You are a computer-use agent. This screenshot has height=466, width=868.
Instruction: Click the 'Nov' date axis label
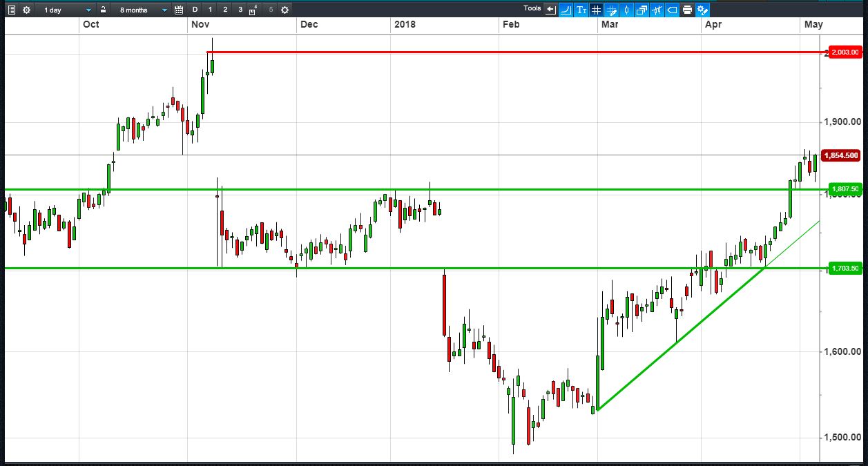click(200, 25)
